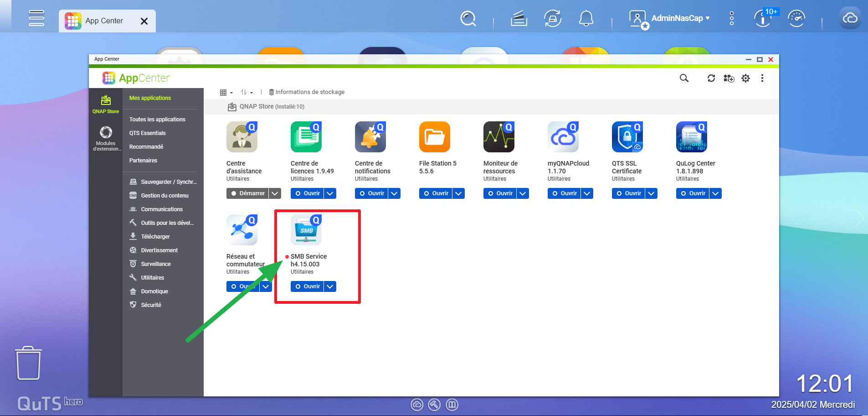
Task: Open the myQNAPcloud icon in top bar
Action: click(x=850, y=18)
